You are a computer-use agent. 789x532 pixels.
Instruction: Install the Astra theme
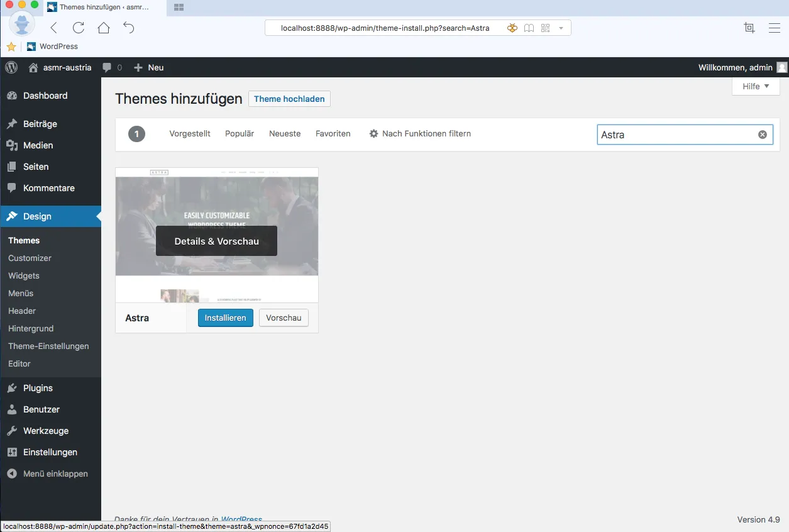coord(226,318)
